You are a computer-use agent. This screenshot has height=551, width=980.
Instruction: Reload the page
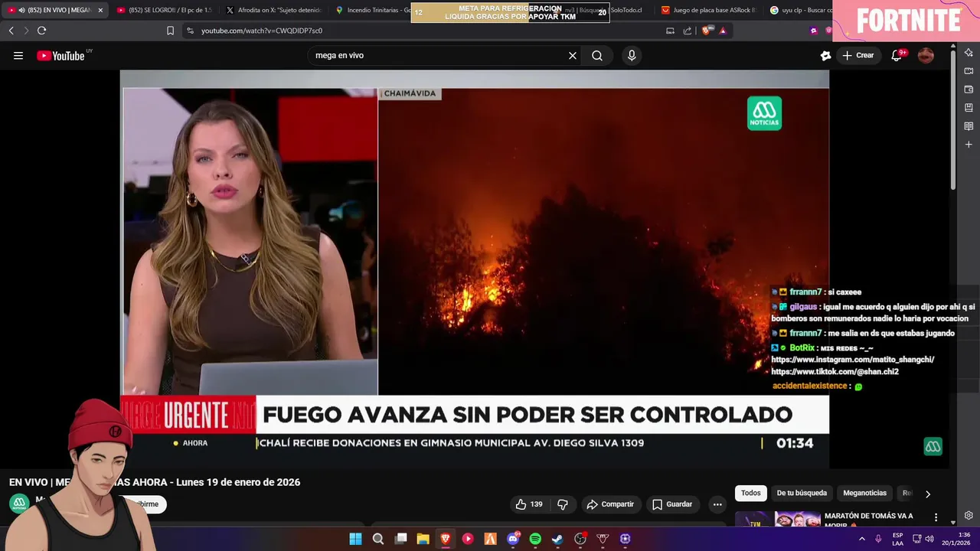pyautogui.click(x=41, y=31)
